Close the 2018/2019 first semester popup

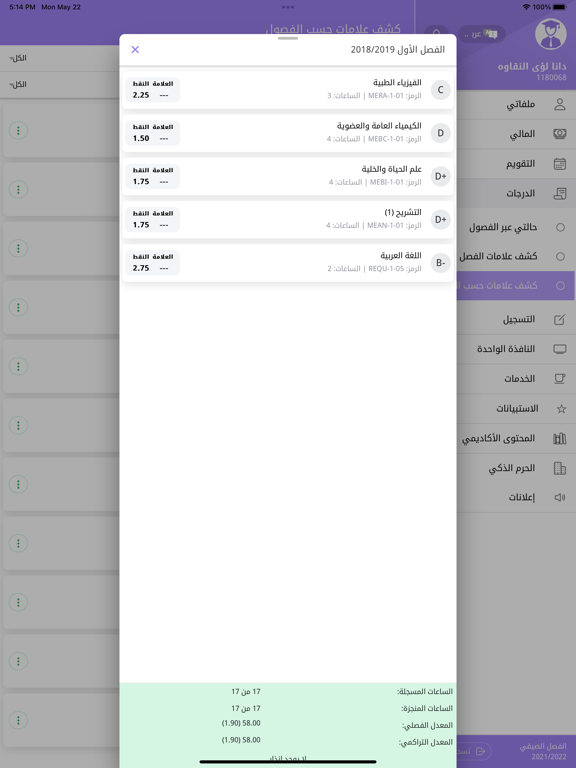coord(135,49)
